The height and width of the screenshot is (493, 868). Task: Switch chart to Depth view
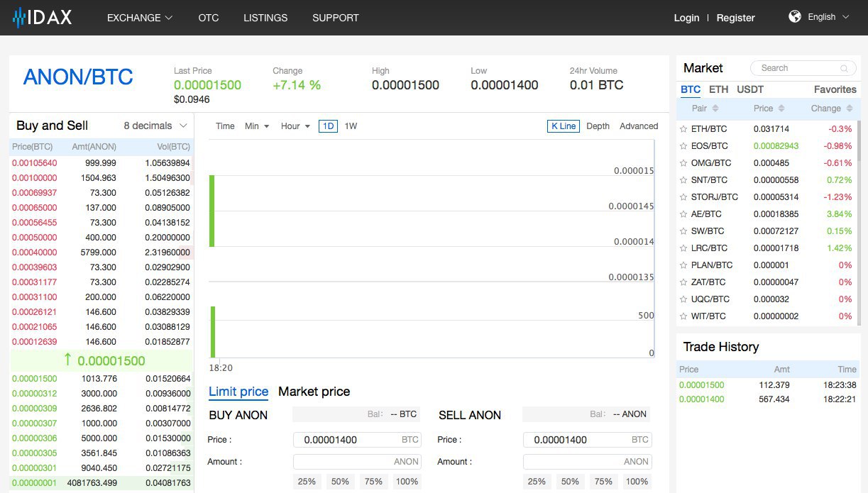pyautogui.click(x=598, y=126)
